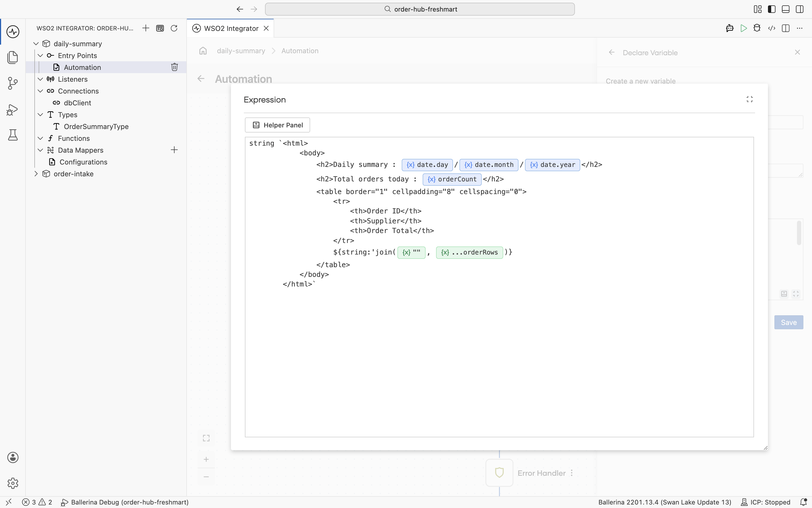Expand the order-intake project

[36, 174]
